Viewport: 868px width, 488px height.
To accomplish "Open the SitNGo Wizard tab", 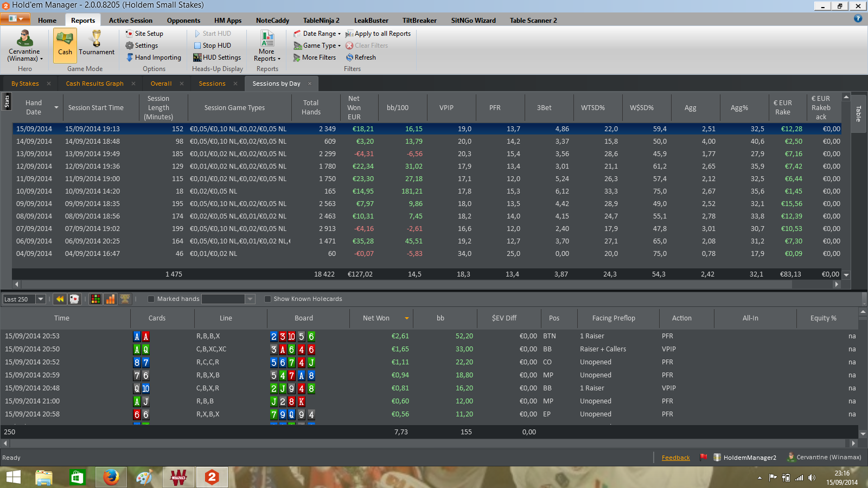I will 473,21.
